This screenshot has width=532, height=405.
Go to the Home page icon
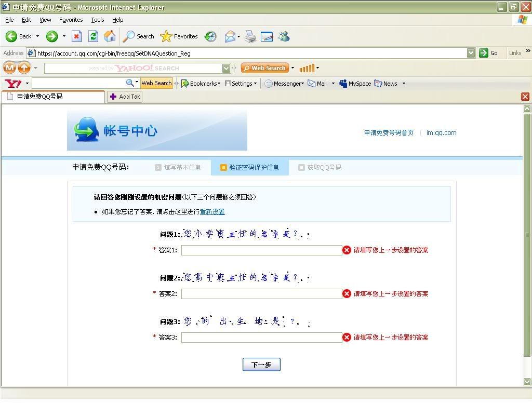point(110,36)
